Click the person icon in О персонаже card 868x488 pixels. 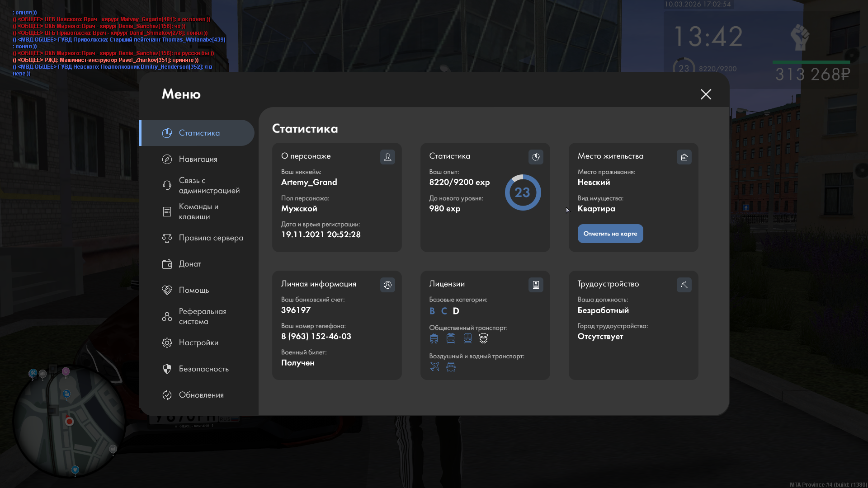click(387, 157)
